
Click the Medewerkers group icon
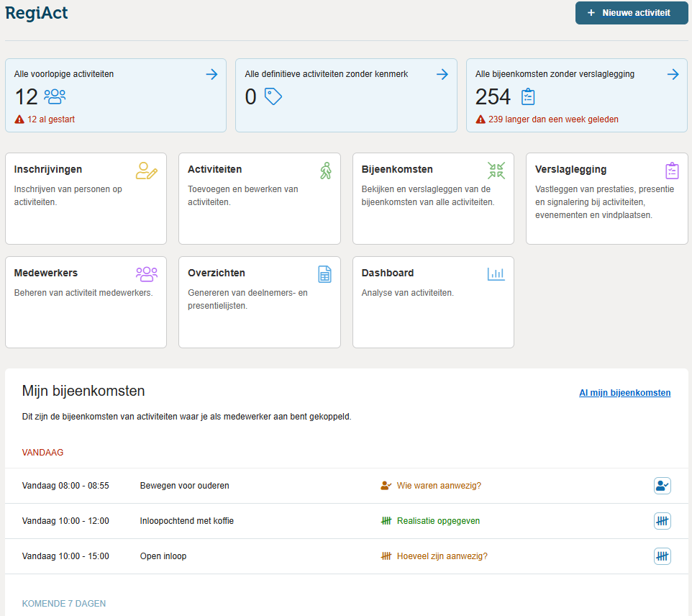tap(147, 274)
